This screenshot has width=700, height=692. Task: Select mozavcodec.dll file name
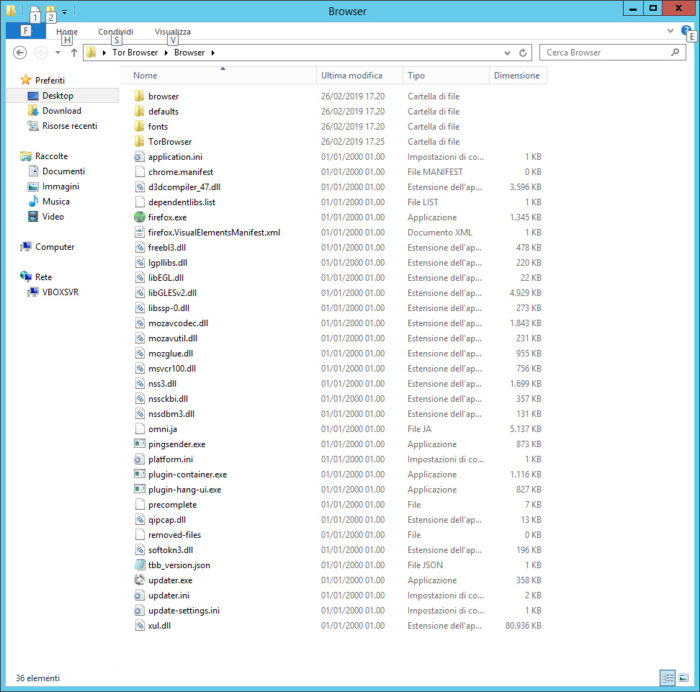click(x=178, y=323)
